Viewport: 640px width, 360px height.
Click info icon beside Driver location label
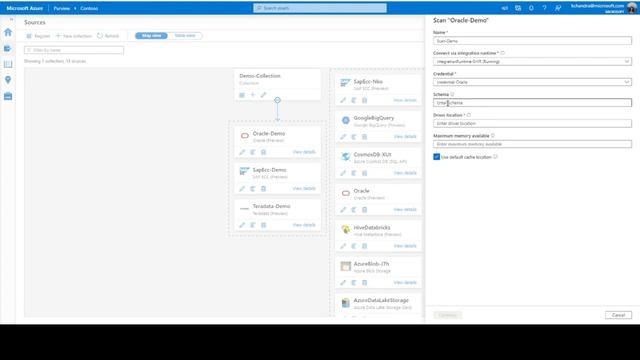(x=469, y=115)
